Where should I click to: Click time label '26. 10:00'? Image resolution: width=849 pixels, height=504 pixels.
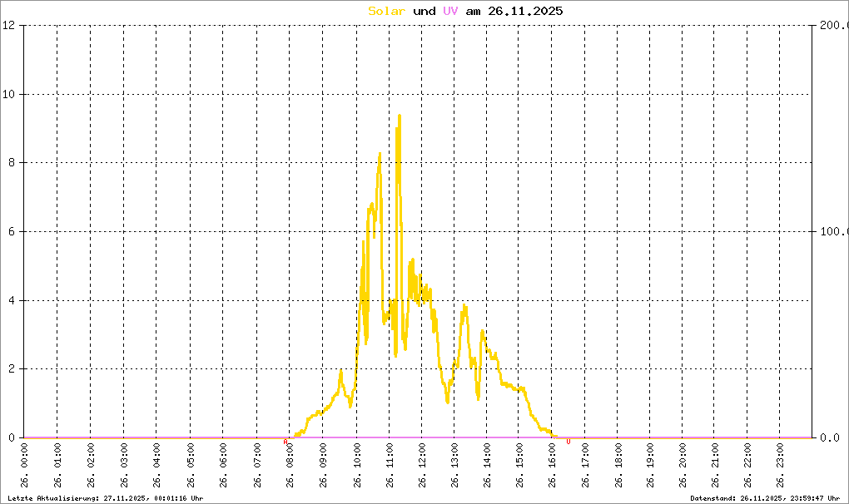(357, 465)
